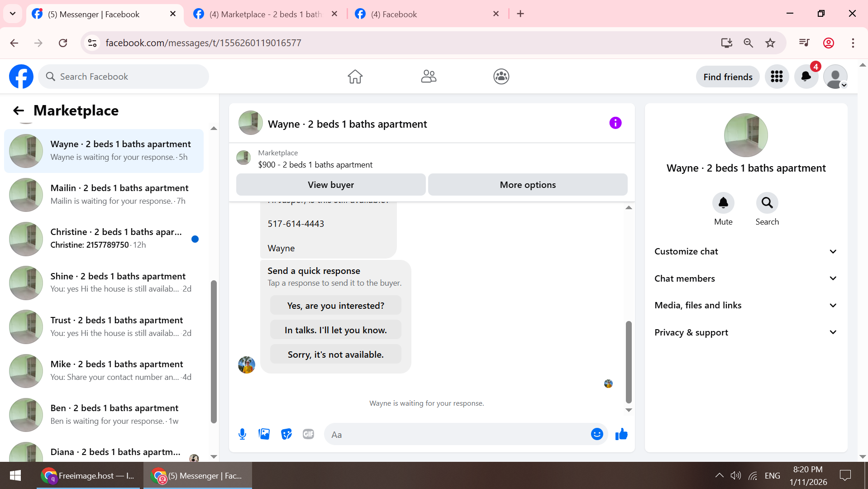
Task: Send a thumbs-up like
Action: (x=621, y=434)
